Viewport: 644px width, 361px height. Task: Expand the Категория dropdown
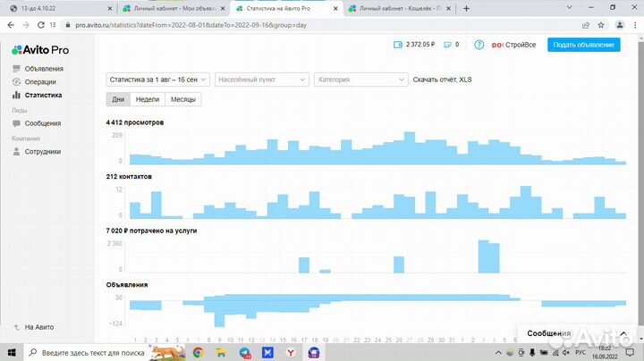360,80
